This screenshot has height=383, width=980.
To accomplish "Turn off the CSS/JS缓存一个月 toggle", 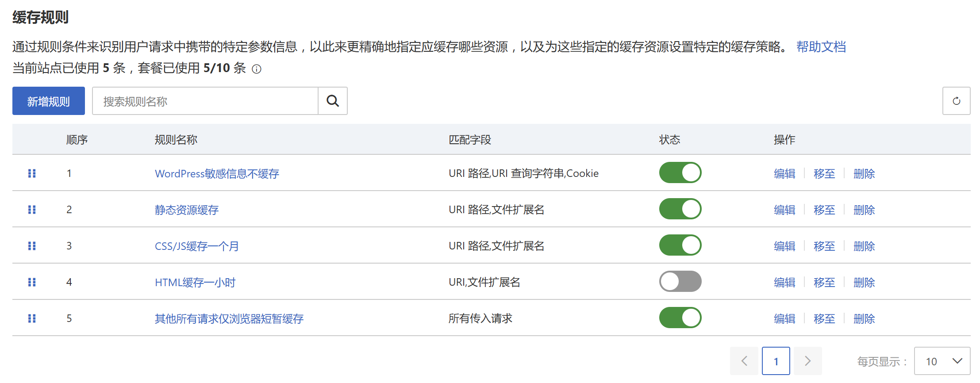I will (x=680, y=245).
